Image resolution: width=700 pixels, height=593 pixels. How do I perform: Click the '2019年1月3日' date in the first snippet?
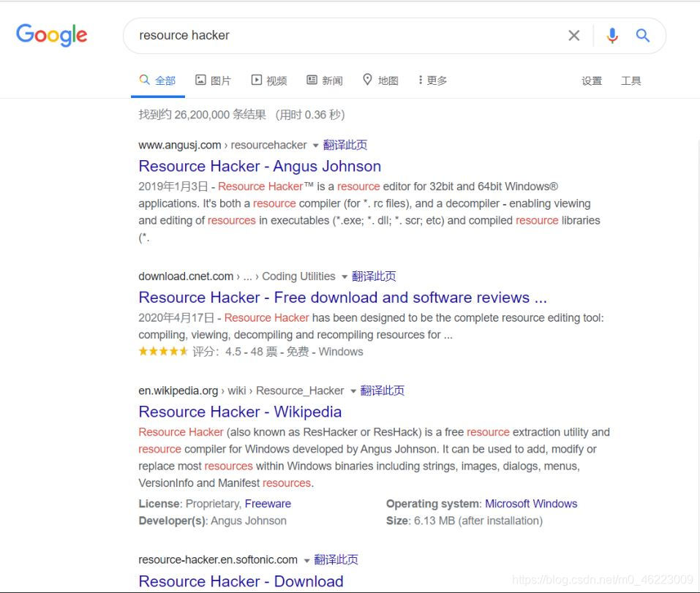(173, 186)
